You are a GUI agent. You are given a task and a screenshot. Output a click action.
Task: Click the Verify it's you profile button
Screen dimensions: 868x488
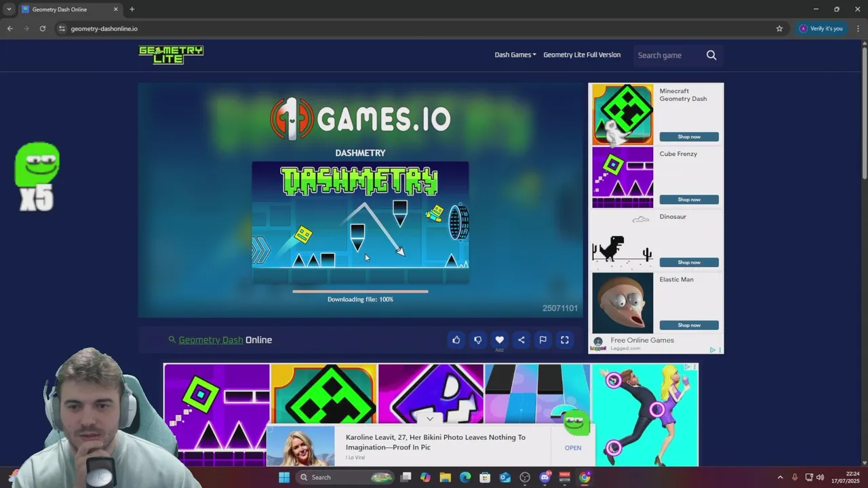tap(821, 28)
